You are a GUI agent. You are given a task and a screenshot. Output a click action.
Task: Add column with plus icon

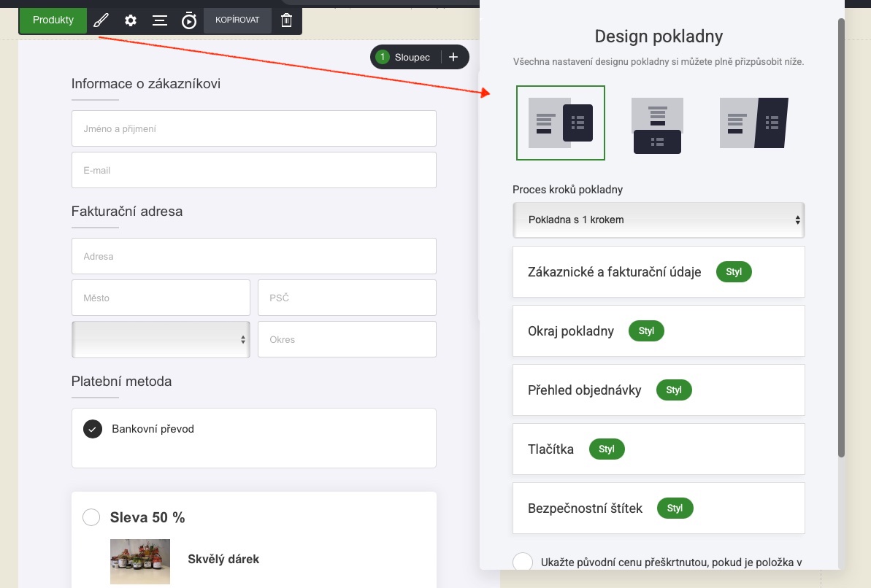[x=453, y=57]
